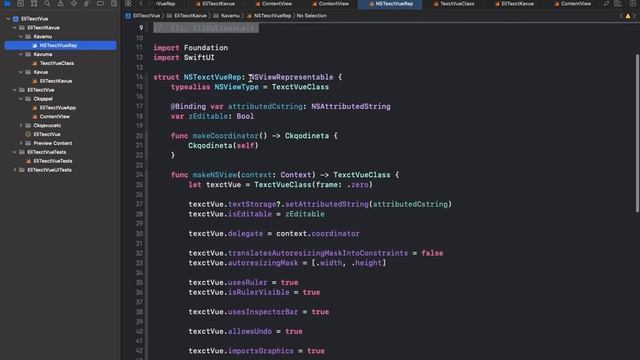
Task: Click the isRulerVisible property
Action: [258, 292]
